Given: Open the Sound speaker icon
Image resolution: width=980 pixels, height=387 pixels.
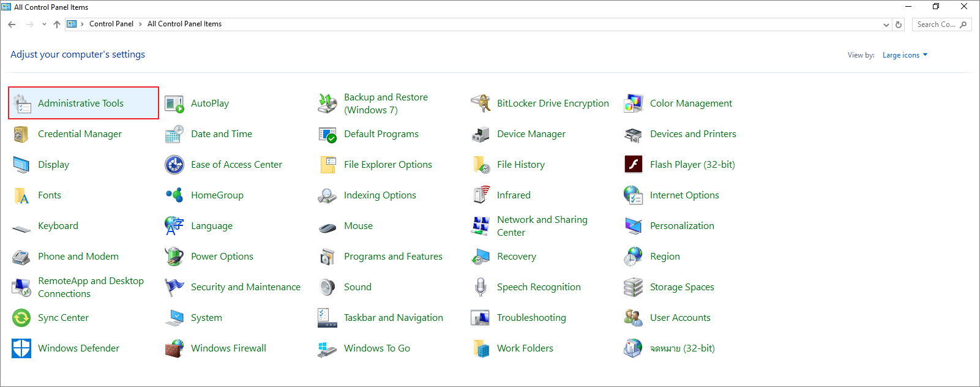Looking at the screenshot, I should pos(327,287).
